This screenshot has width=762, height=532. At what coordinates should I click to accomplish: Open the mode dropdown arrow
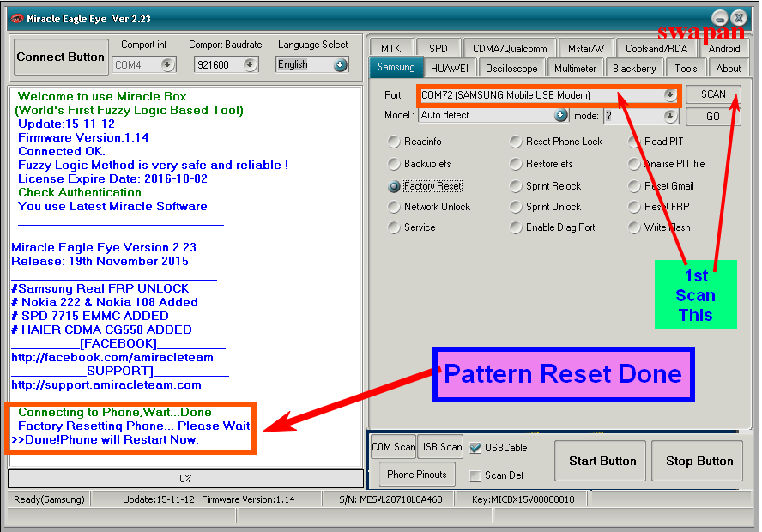[670, 116]
